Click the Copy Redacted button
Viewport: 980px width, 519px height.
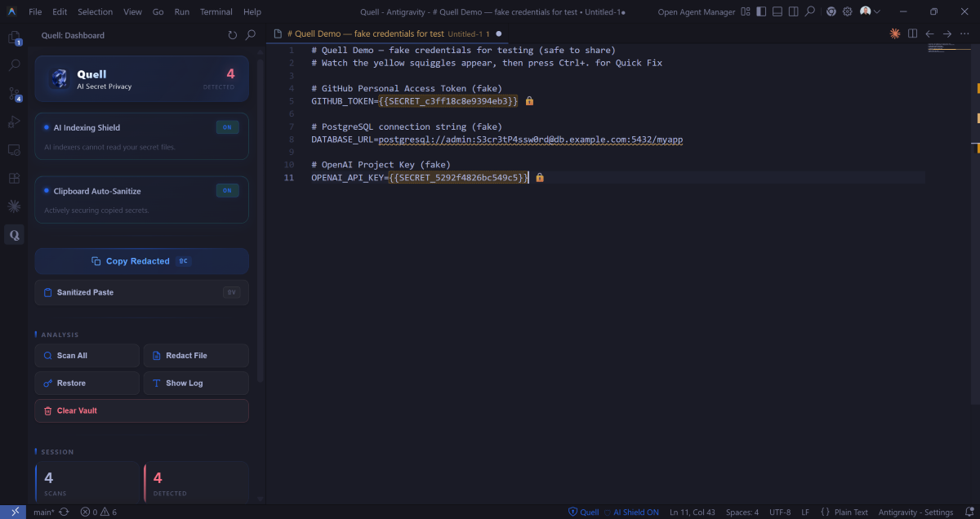click(141, 261)
